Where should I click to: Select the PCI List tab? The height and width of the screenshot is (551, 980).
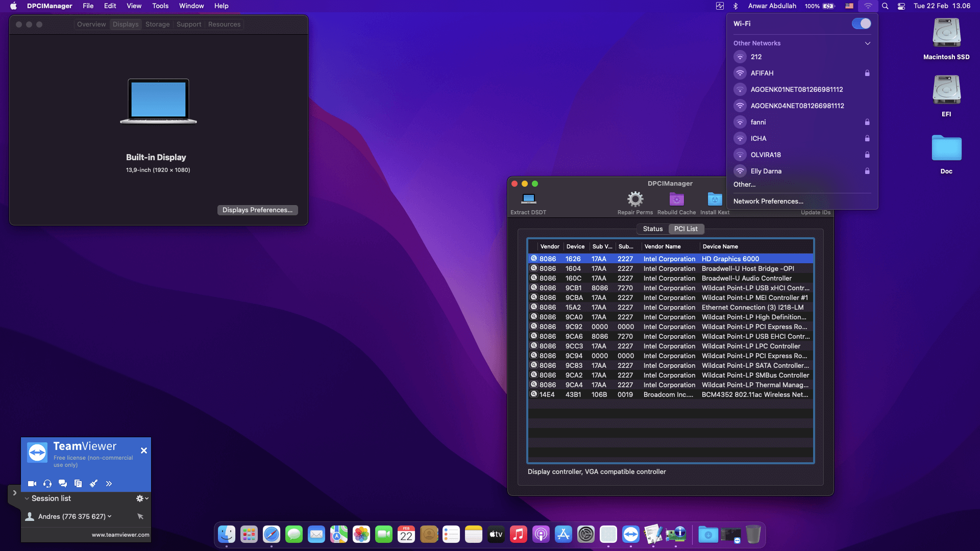[685, 229]
